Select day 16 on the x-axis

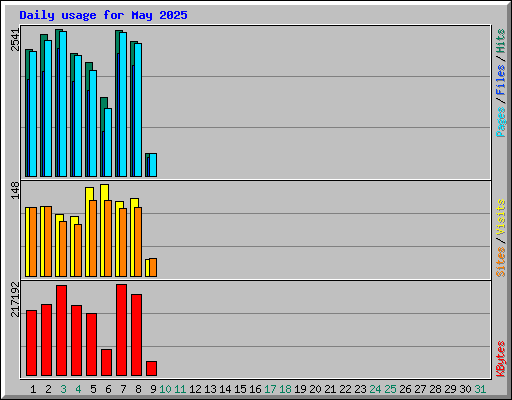(x=255, y=389)
